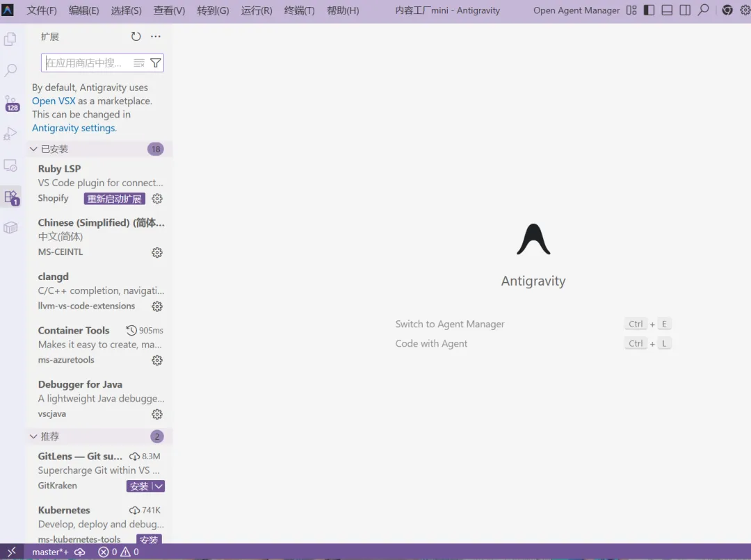Open the container cube icon view

[10, 228]
